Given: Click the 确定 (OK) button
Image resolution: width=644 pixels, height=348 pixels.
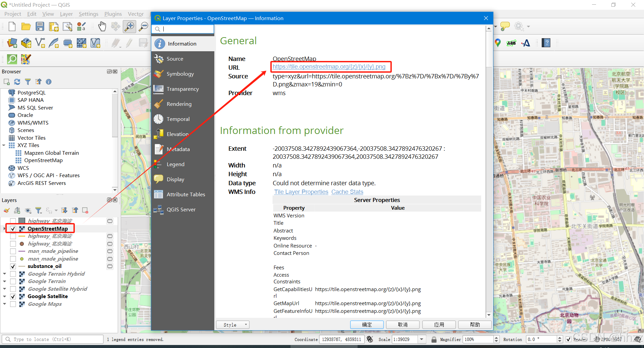Looking at the screenshot, I should click(367, 325).
